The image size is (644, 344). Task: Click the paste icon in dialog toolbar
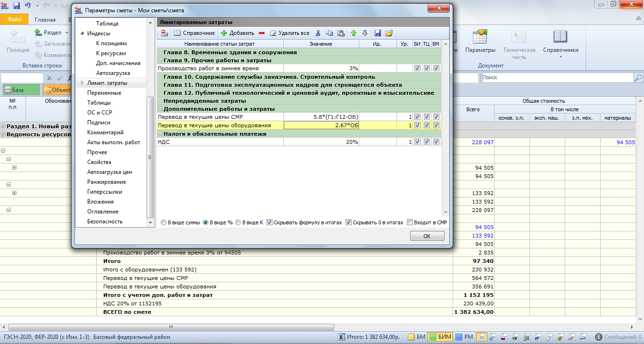340,33
